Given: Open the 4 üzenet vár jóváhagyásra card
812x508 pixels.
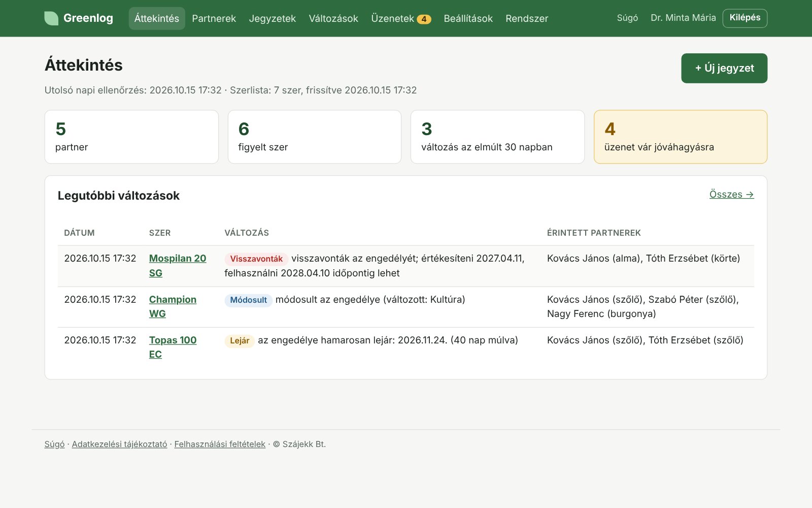Looking at the screenshot, I should 681,137.
